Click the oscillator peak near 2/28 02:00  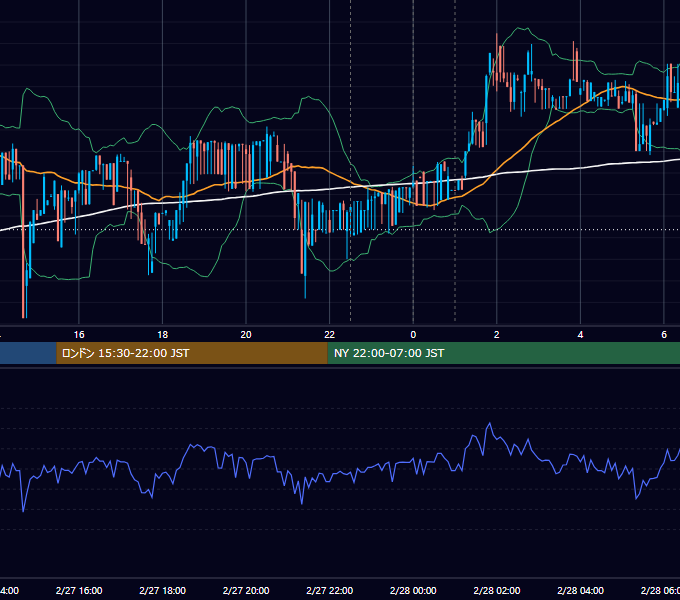pyautogui.click(x=490, y=424)
